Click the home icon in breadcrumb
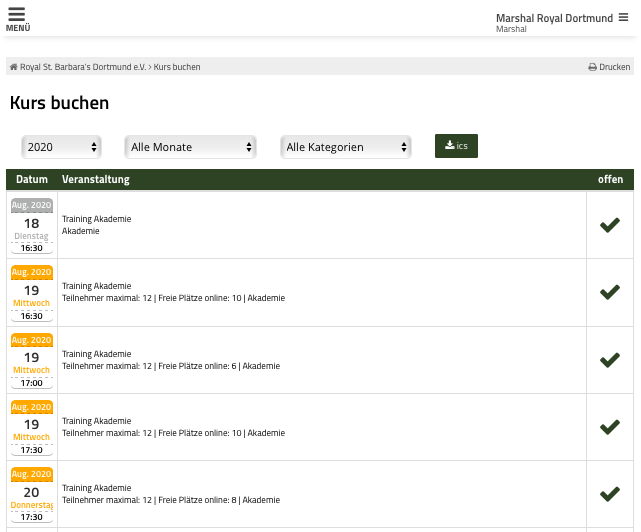 [14, 67]
